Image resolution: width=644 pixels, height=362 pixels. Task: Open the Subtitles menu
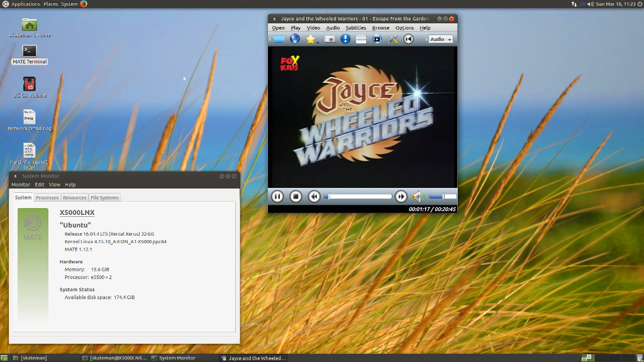point(356,28)
